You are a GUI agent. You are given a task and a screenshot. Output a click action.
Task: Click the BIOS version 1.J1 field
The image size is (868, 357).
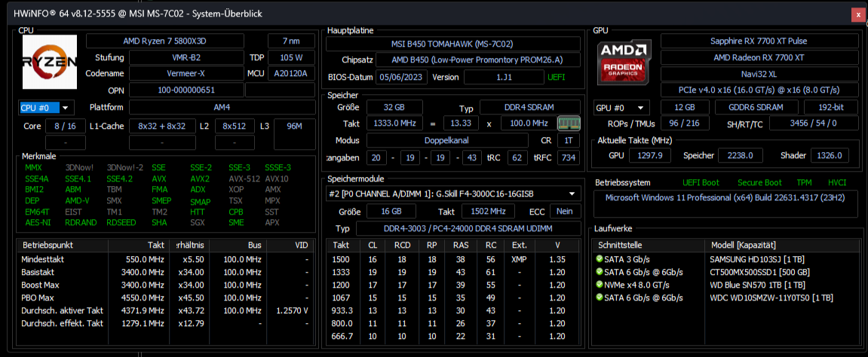[x=504, y=78]
